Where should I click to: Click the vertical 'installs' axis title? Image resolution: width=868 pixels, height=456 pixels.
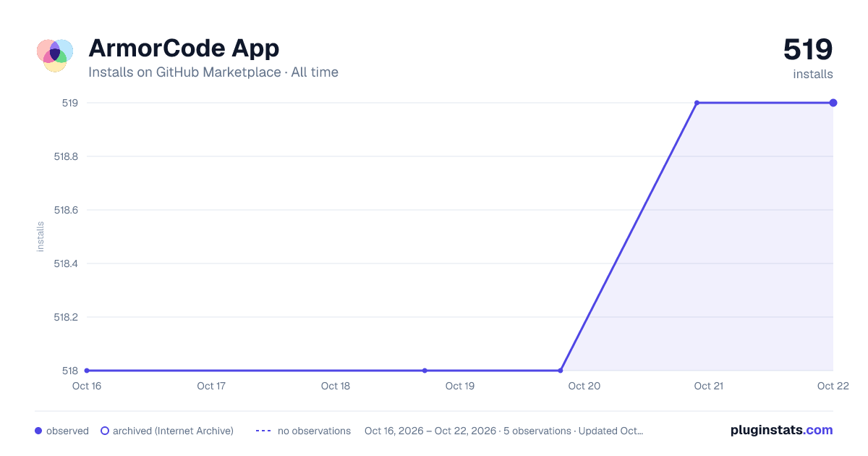41,237
